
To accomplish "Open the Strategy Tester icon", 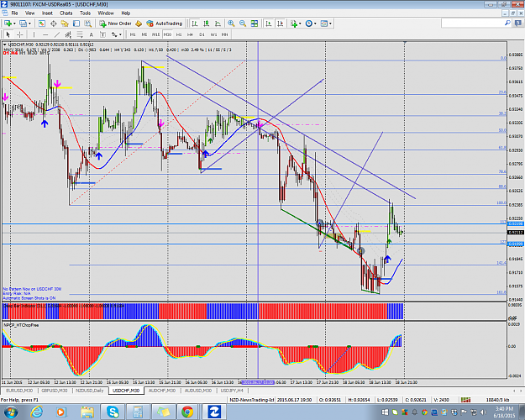I will (87, 24).
